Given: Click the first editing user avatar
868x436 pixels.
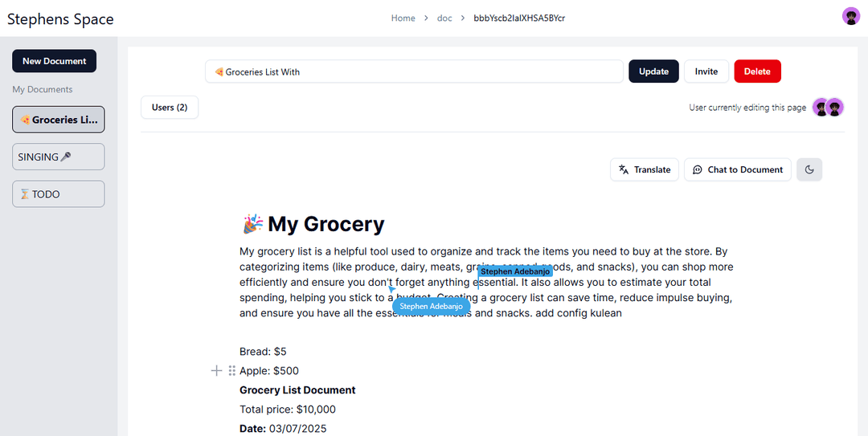Looking at the screenshot, I should click(821, 107).
